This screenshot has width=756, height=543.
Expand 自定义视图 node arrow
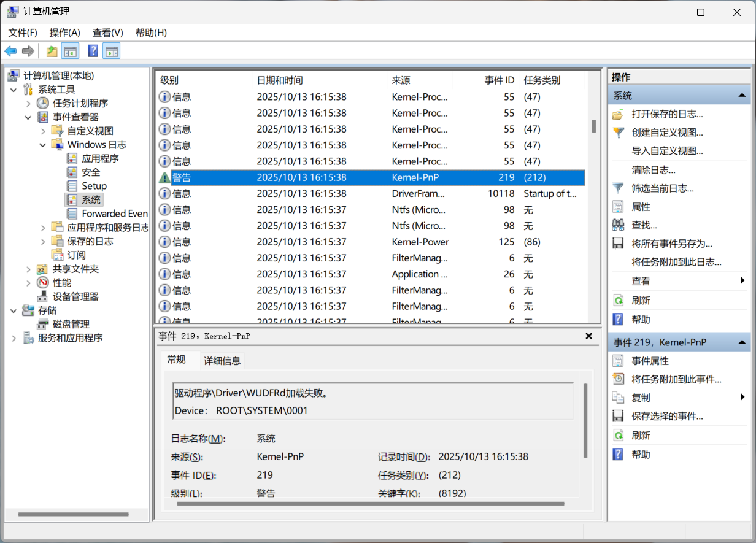[x=43, y=131]
